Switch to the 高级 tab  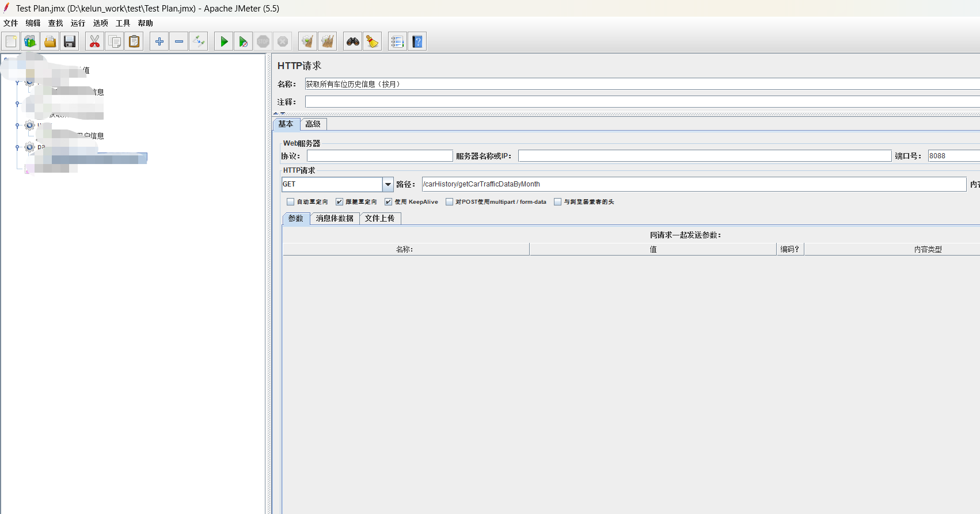click(313, 124)
